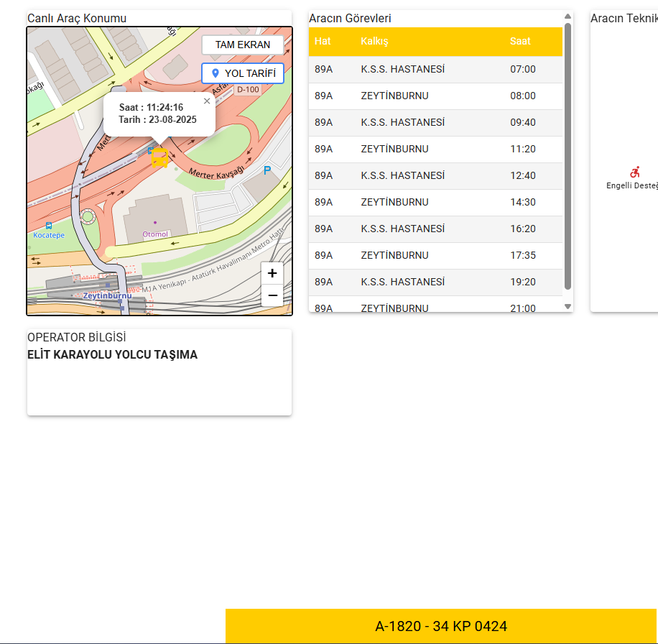This screenshot has width=658, height=644.
Task: Open YOL TARİFİ directions
Action: pos(243,73)
